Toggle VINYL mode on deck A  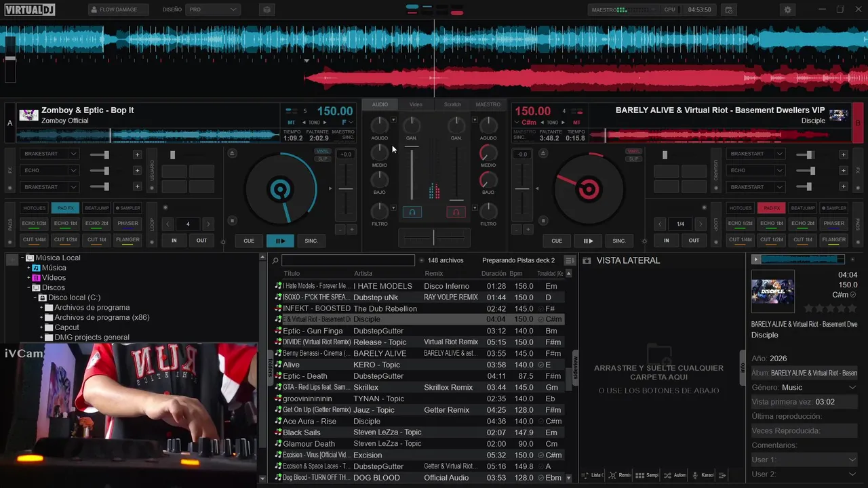point(323,151)
